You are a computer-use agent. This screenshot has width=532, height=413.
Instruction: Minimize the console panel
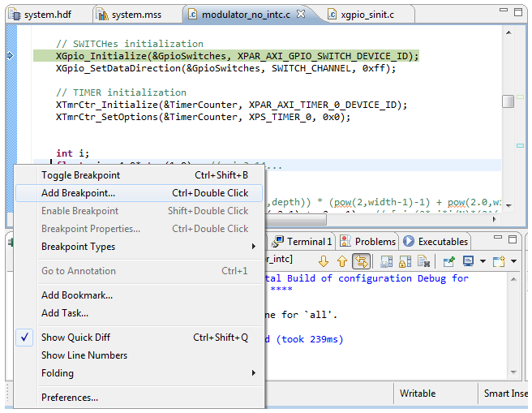(x=498, y=237)
